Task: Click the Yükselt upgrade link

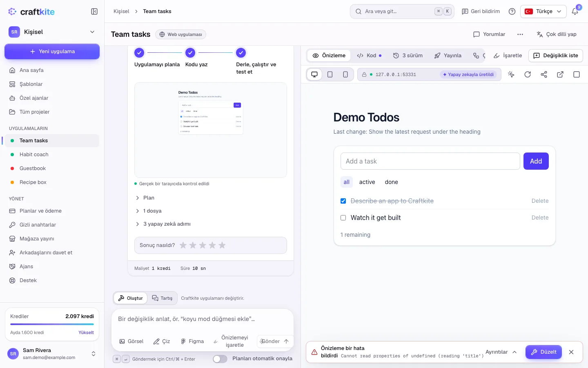Action: click(86, 332)
